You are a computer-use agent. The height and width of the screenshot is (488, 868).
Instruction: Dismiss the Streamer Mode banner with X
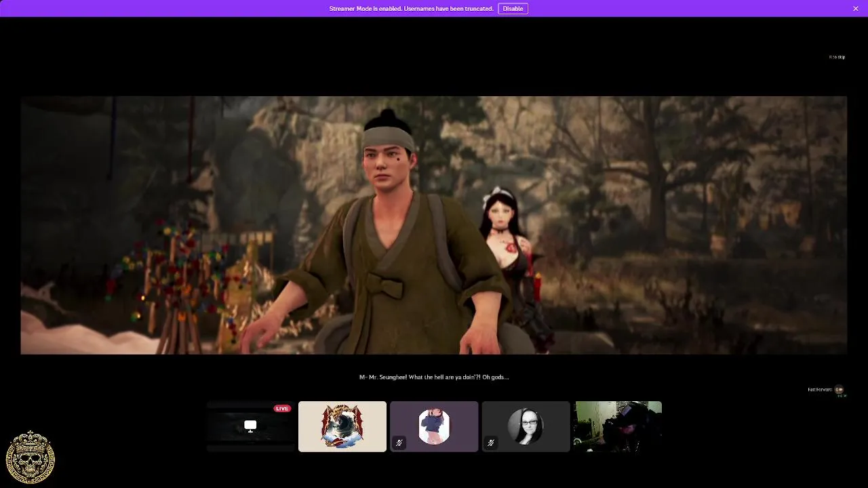pos(856,8)
